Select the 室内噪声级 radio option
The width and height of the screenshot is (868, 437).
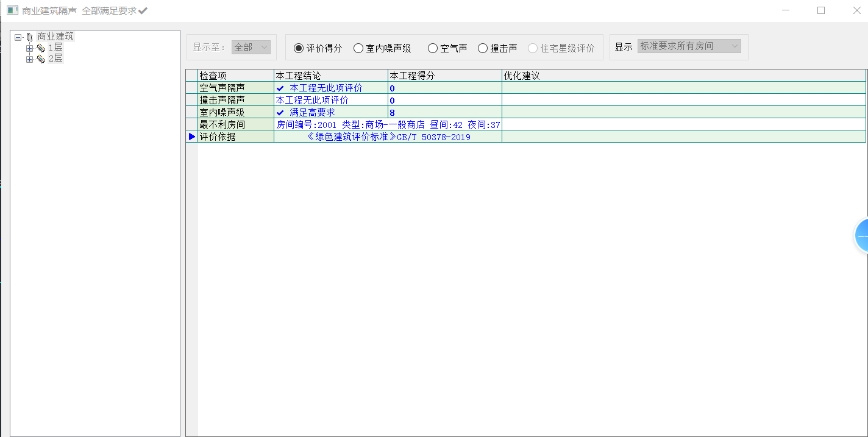pos(358,48)
